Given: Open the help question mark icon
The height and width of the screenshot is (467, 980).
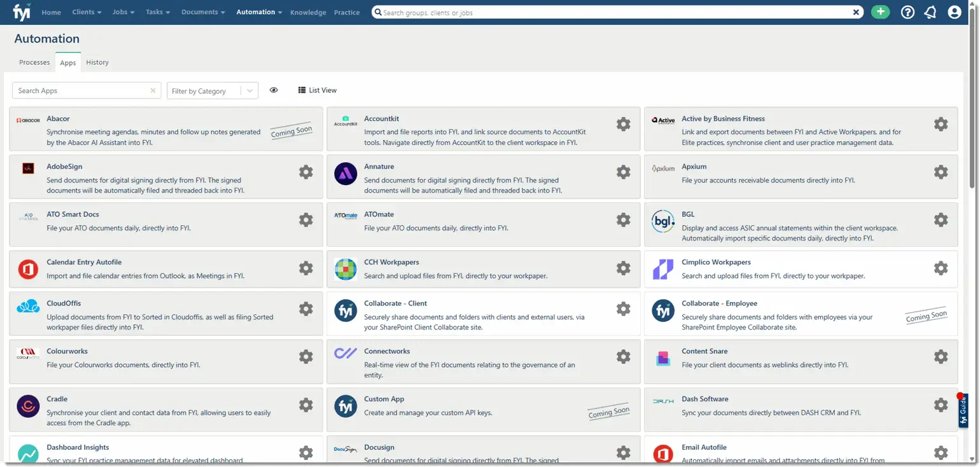Looking at the screenshot, I should 908,12.
